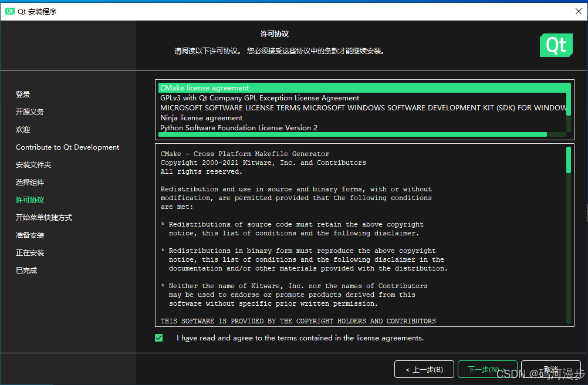
Task: Enable the license agreement acceptance checkbox
Action: coord(158,337)
